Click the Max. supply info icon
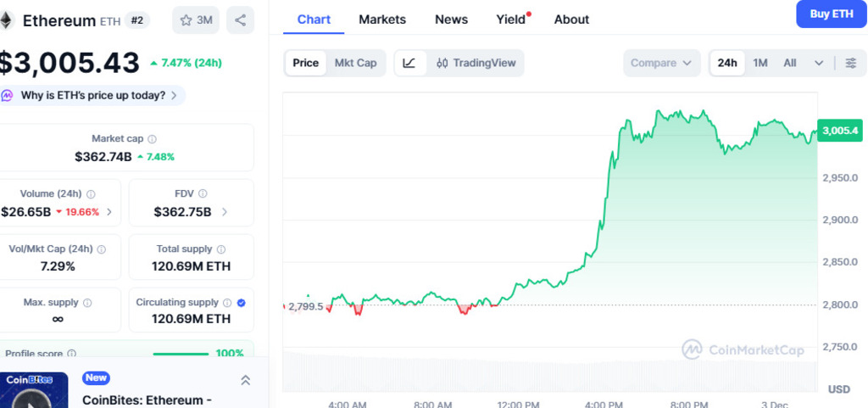 (x=87, y=303)
